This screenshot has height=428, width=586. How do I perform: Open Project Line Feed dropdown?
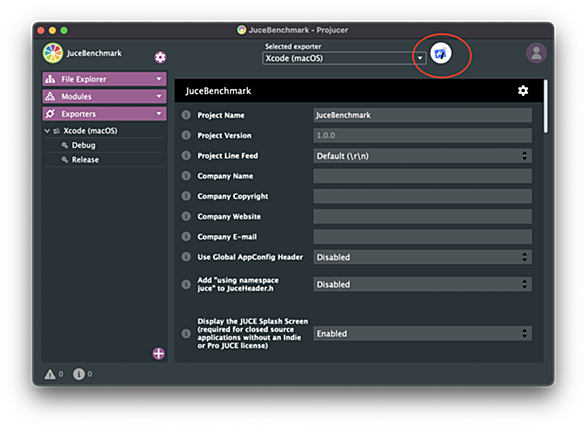coord(422,156)
